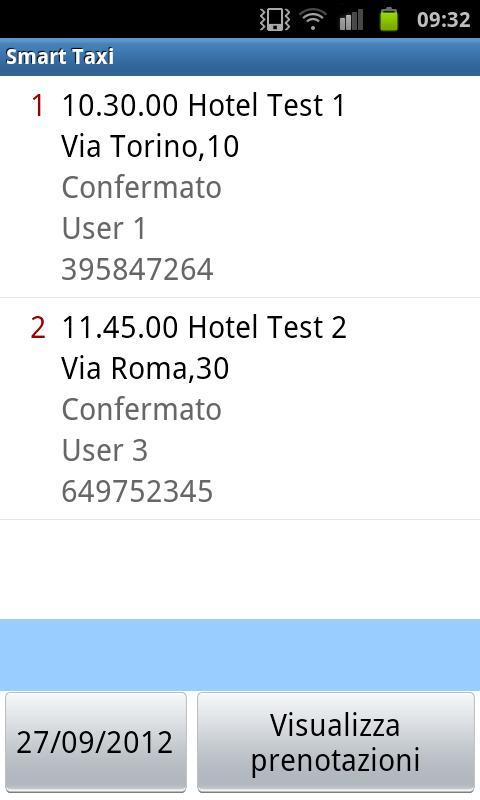The width and height of the screenshot is (480, 800).
Task: Open the 27/09/2012 date picker button
Action: tap(96, 742)
